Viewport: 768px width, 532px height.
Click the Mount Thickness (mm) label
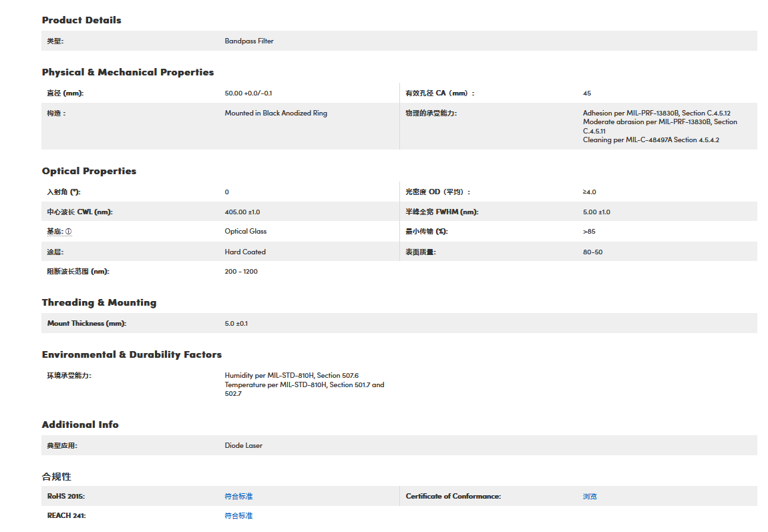coord(87,323)
